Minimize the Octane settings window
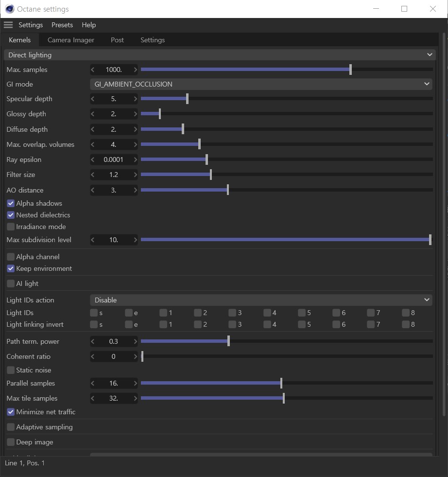448x477 pixels. click(376, 9)
